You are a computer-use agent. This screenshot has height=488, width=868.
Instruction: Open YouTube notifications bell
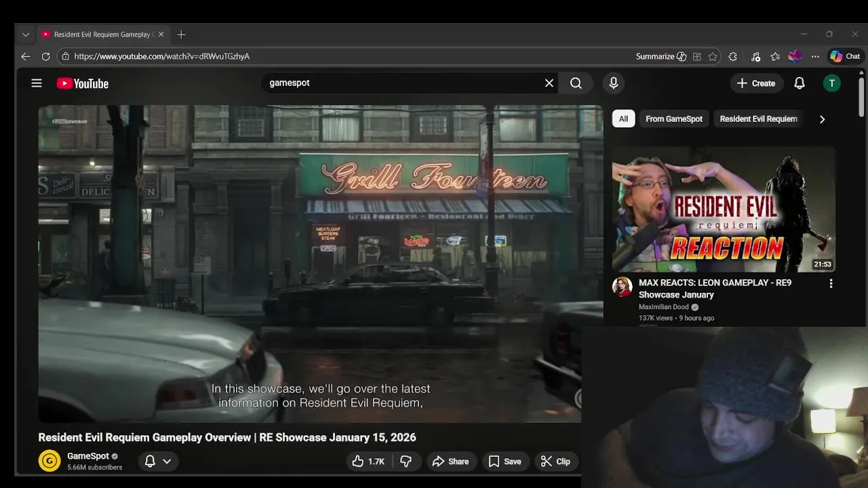coord(800,83)
